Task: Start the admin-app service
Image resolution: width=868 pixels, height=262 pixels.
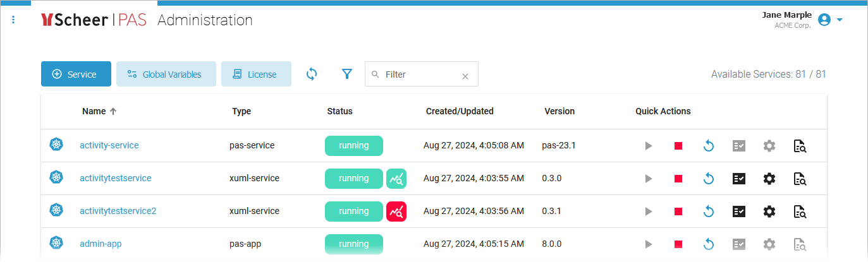Action: tap(648, 244)
